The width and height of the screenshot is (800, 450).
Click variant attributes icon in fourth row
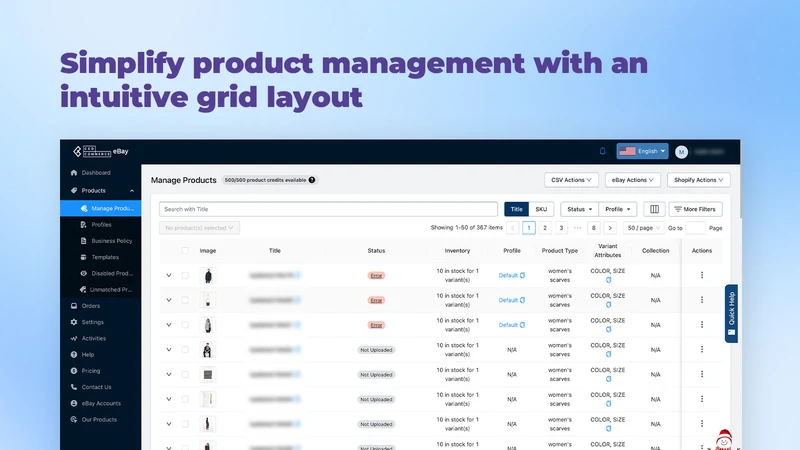click(x=608, y=354)
